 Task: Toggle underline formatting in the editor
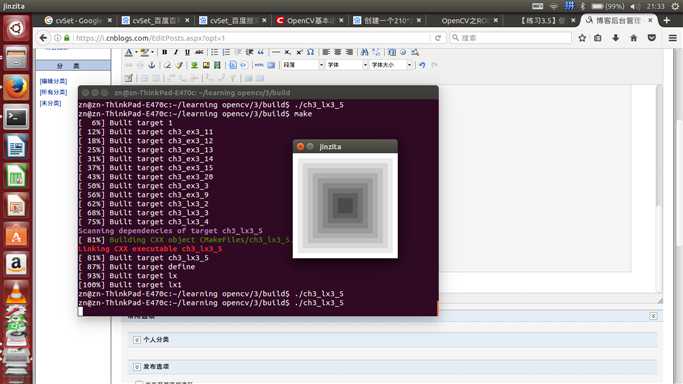coord(187,52)
